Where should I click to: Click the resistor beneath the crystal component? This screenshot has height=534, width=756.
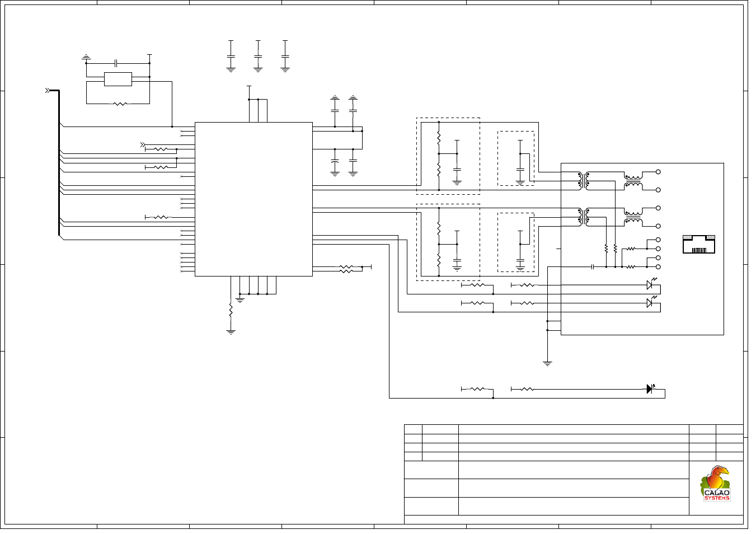[120, 104]
